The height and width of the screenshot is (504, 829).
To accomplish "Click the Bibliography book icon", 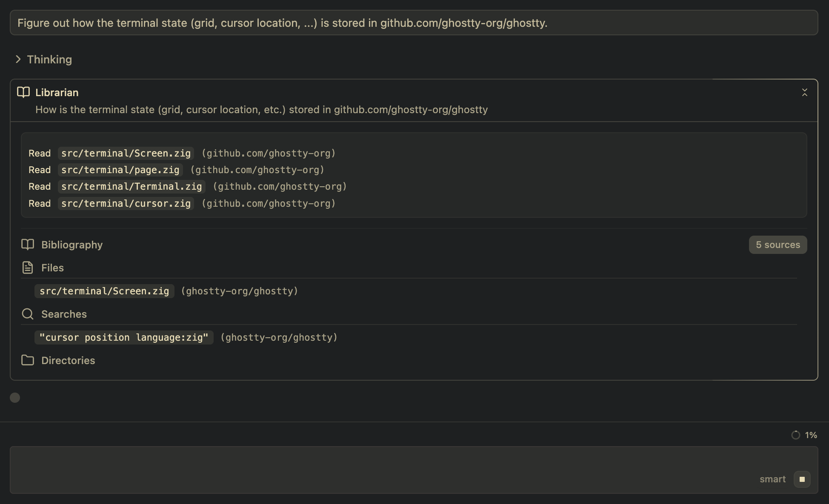I will [x=28, y=245].
